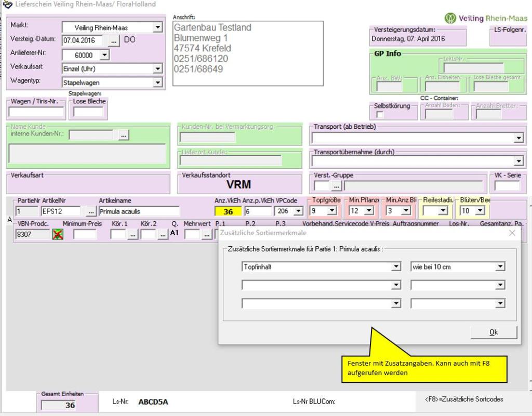Open date picker next to Versteig.-Datum

(x=114, y=40)
